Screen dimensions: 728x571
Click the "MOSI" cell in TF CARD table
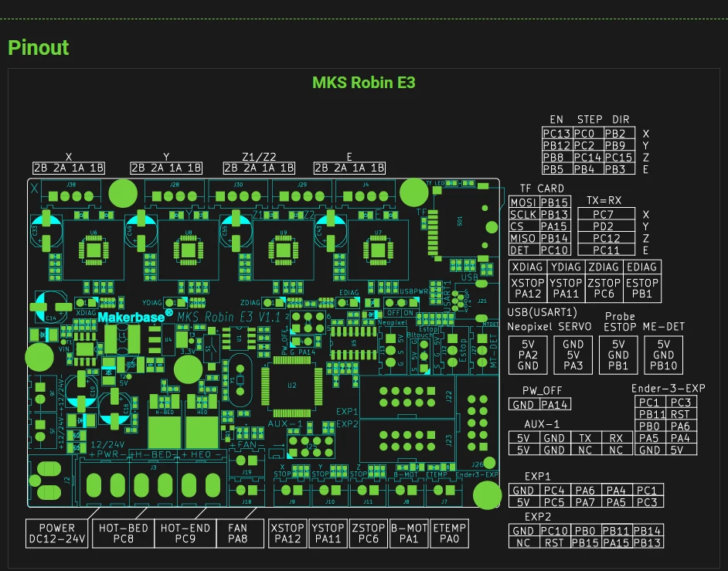(x=524, y=202)
